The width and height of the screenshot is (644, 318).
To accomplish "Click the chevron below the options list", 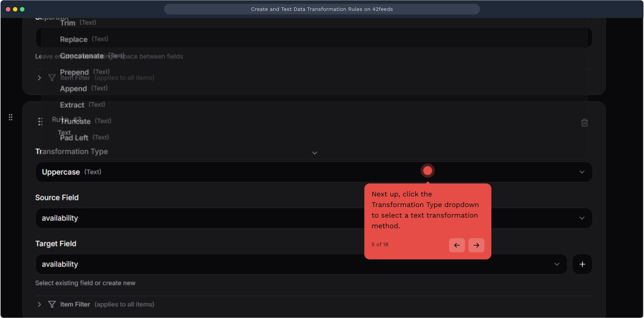I will 315,153.
